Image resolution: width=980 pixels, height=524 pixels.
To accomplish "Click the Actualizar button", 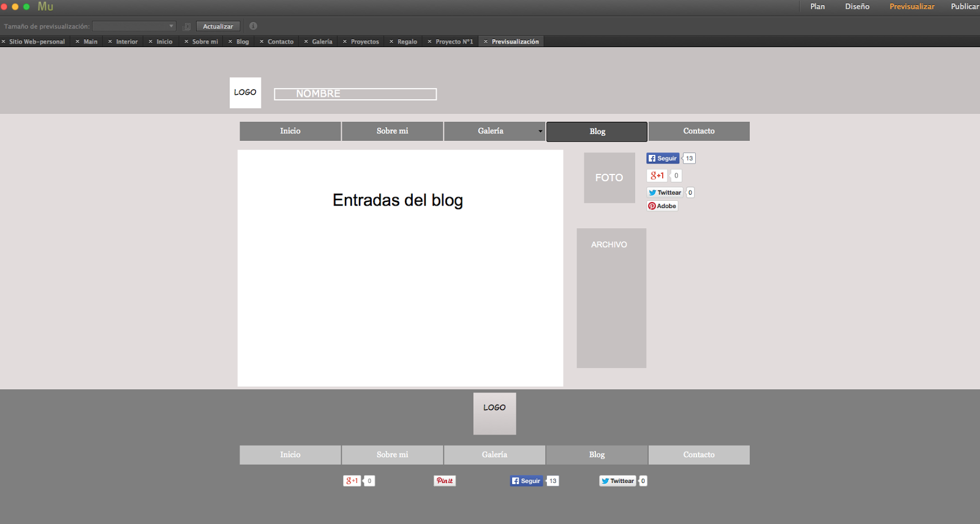I will point(218,26).
